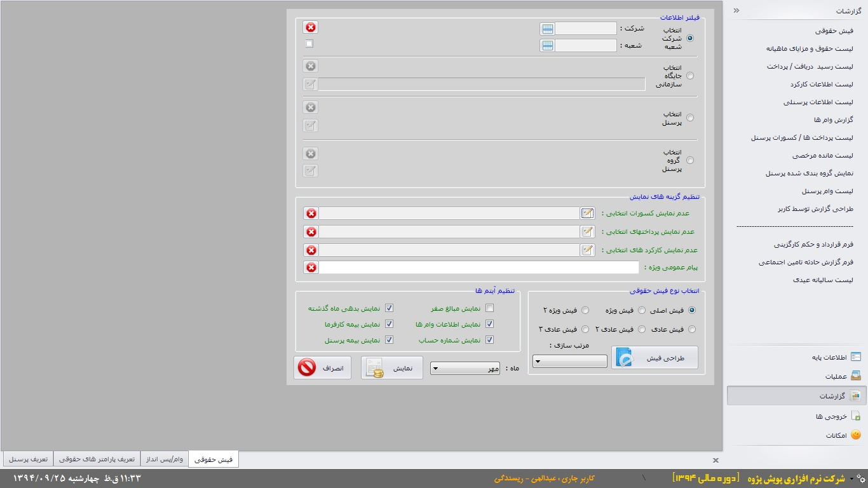
Task: Click inside the پیام عمومی ویژه input field
Action: [x=477, y=267]
